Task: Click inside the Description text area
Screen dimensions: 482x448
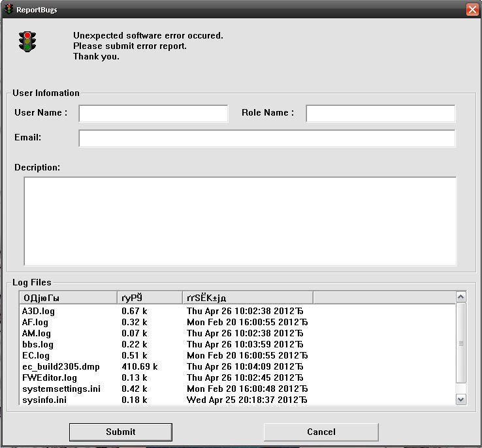Action: 240,221
